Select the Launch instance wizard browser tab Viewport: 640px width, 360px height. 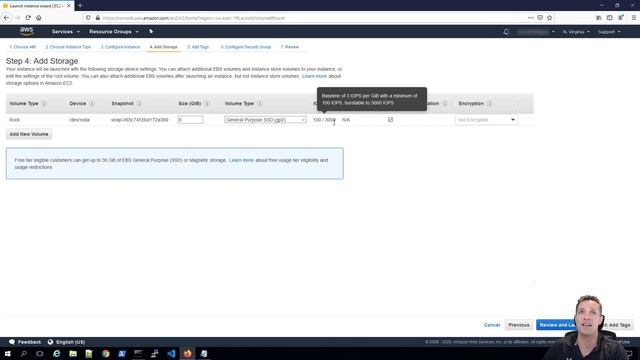pyautogui.click(x=37, y=6)
